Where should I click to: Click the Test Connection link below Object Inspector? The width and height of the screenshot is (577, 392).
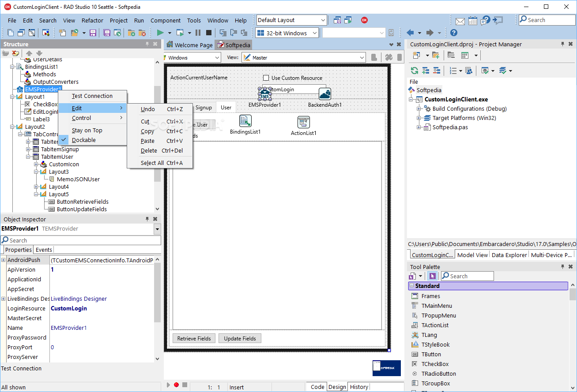point(21,368)
